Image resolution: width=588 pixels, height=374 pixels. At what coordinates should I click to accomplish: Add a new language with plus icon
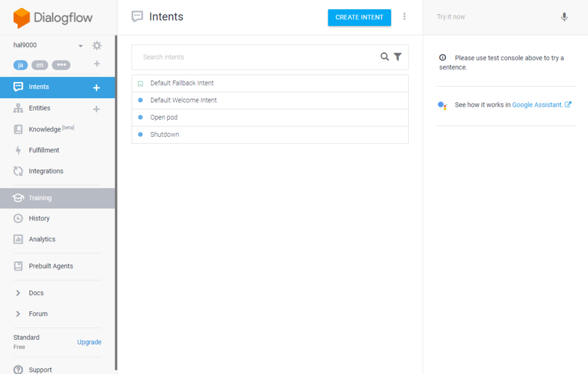pyautogui.click(x=96, y=64)
